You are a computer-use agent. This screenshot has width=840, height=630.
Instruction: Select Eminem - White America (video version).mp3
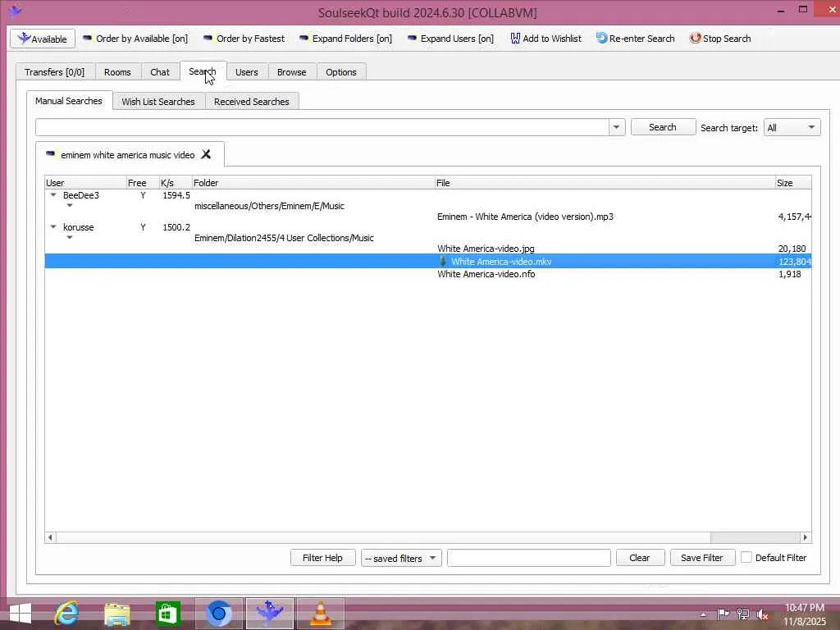[x=525, y=217]
